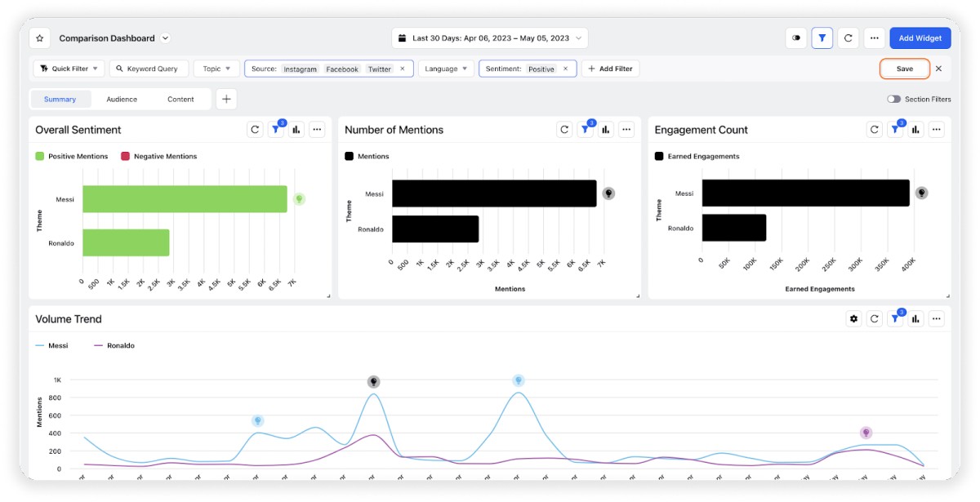The width and height of the screenshot is (980, 502).
Task: Refresh the Overall Sentiment widget
Action: click(x=255, y=130)
